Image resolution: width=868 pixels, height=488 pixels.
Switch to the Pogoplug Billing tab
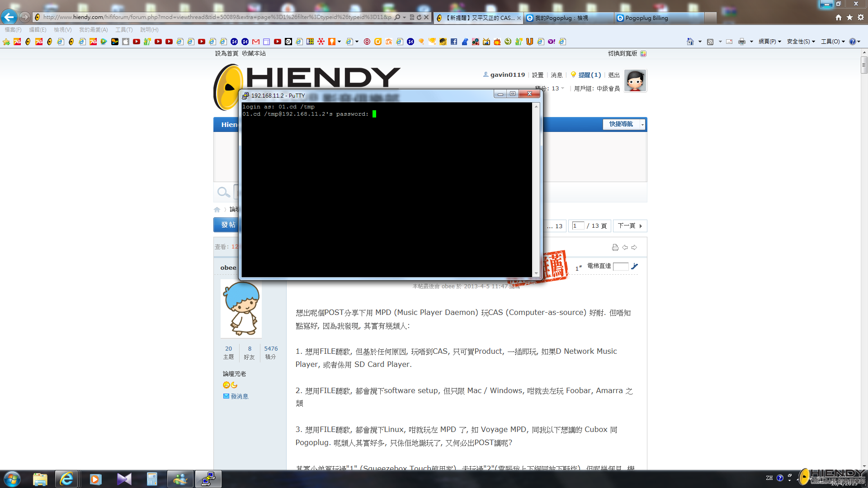point(646,18)
